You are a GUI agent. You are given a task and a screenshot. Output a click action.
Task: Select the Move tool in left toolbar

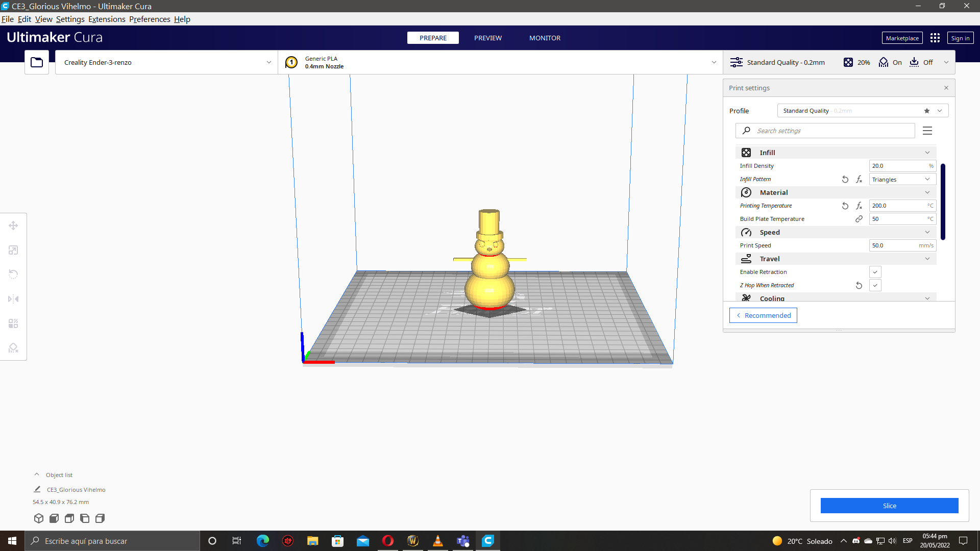click(x=13, y=226)
